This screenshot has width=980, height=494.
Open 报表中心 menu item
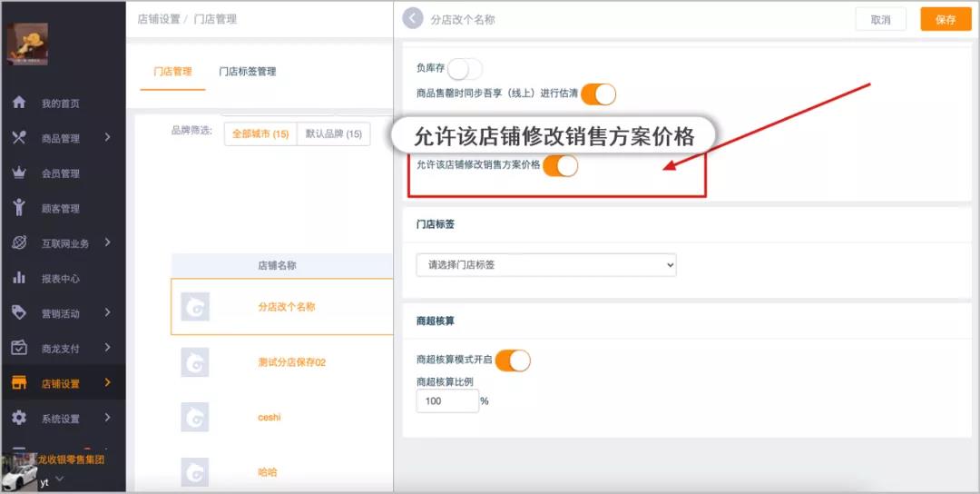point(61,279)
